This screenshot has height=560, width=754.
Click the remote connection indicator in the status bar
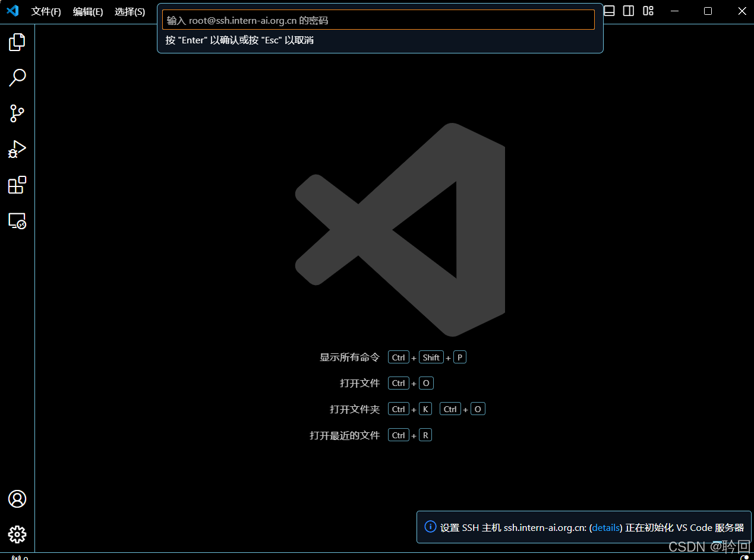pyautogui.click(x=14, y=556)
